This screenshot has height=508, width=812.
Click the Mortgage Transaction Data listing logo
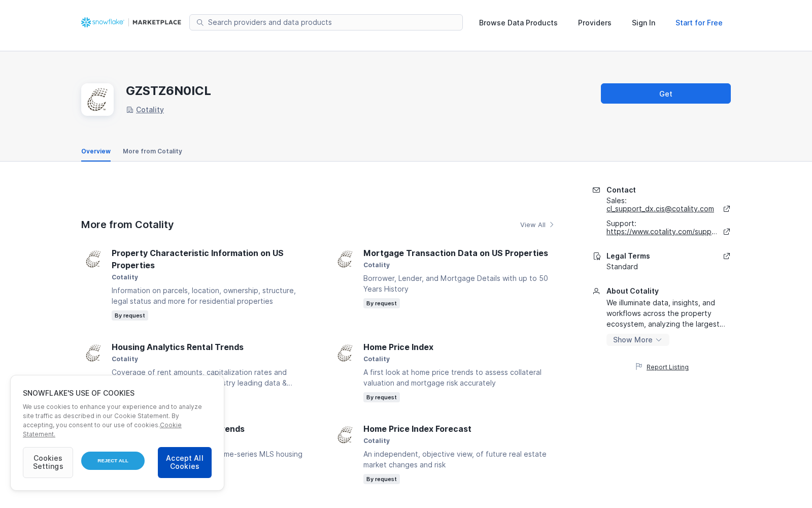(345, 259)
